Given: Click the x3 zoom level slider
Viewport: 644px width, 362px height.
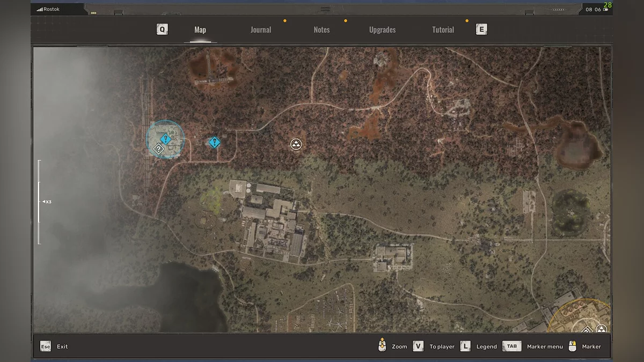Looking at the screenshot, I should (39, 202).
